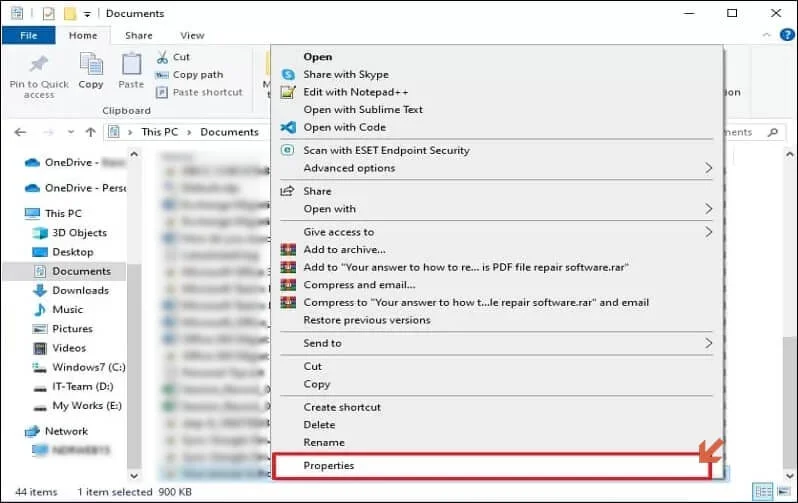The height and width of the screenshot is (503, 798).
Task: Select Desktop in navigation pane
Action: pyautogui.click(x=73, y=252)
